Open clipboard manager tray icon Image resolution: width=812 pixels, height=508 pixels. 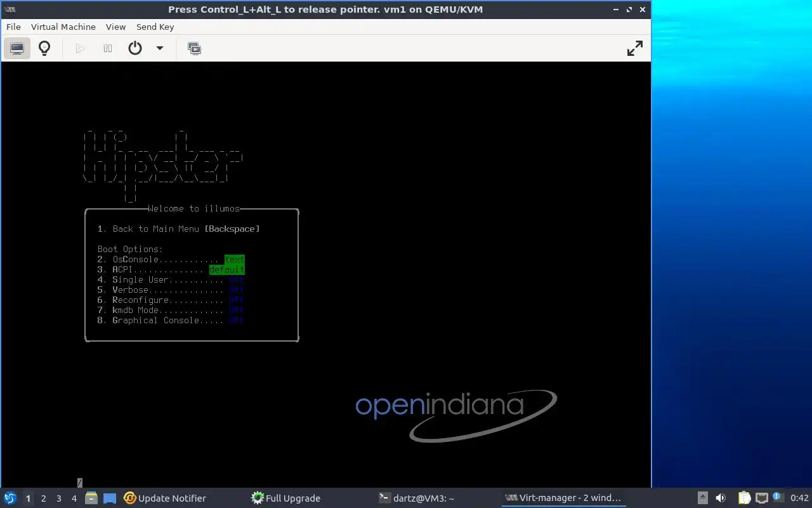[745, 498]
